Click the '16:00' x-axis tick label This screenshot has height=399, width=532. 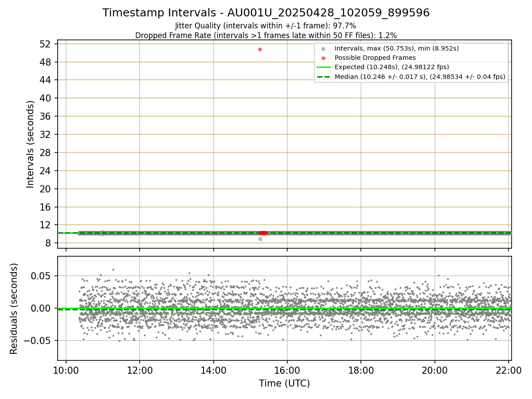tap(287, 370)
